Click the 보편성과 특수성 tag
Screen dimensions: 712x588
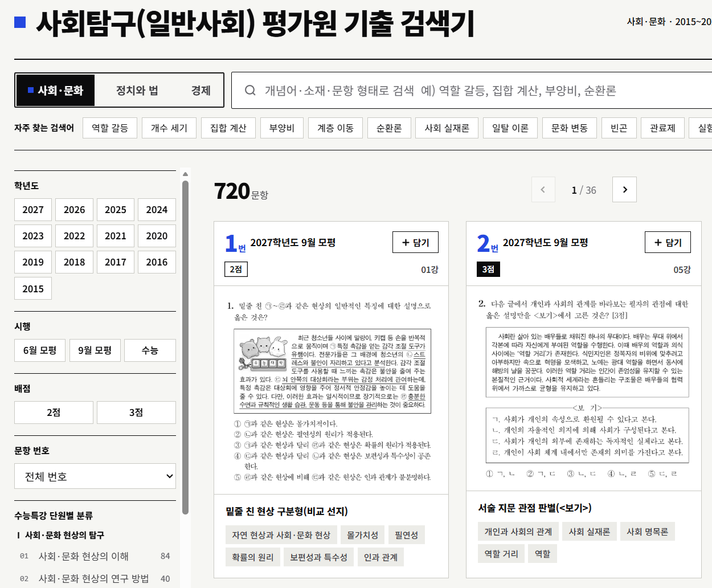click(319, 557)
